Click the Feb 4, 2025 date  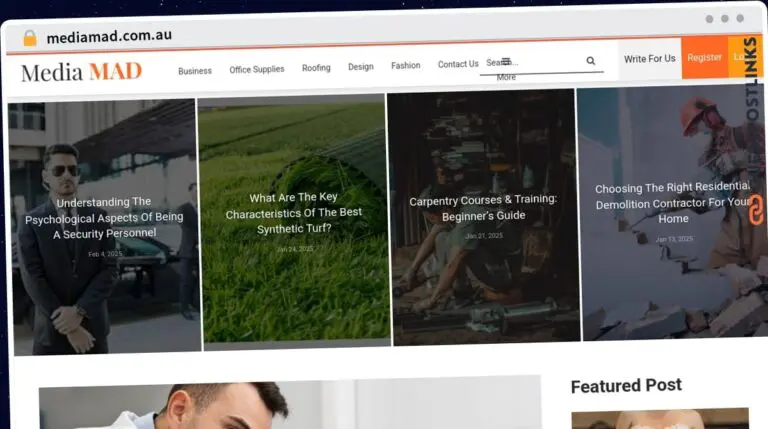(x=105, y=254)
